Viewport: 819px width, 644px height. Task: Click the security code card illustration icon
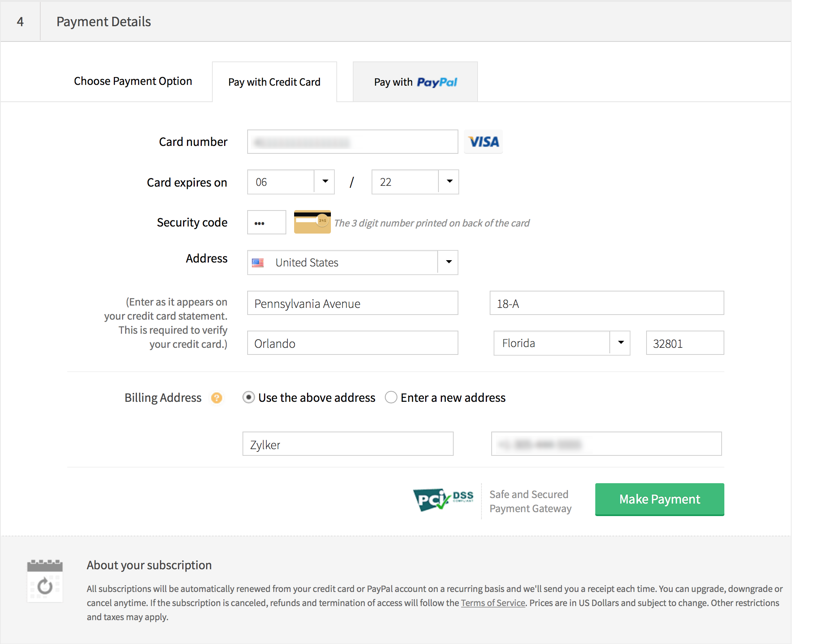(x=312, y=222)
